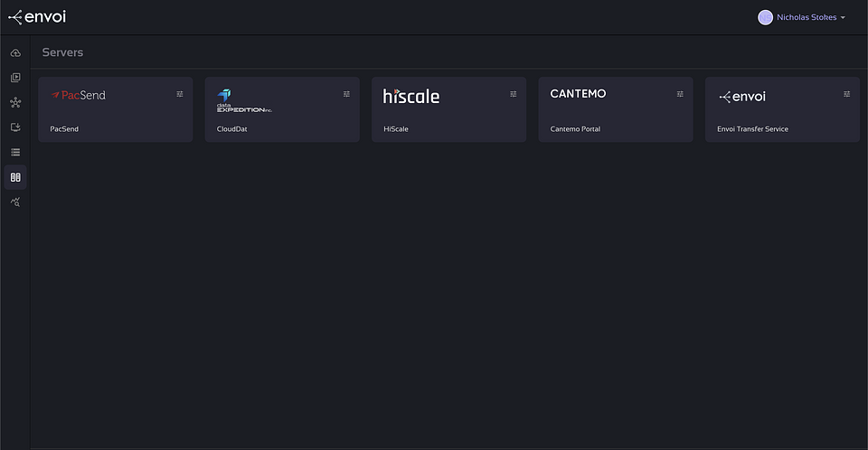Select the Cantemo Portal server label
This screenshot has height=450, width=868.
click(x=575, y=129)
